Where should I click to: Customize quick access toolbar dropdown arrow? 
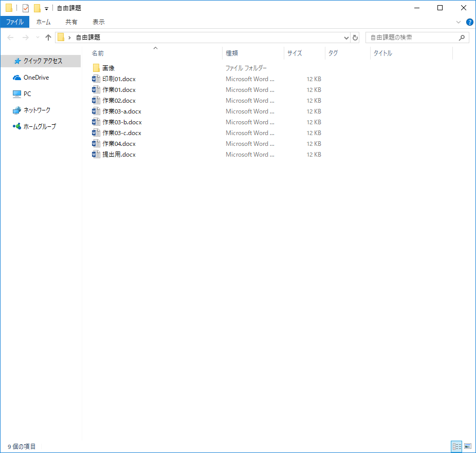point(46,9)
